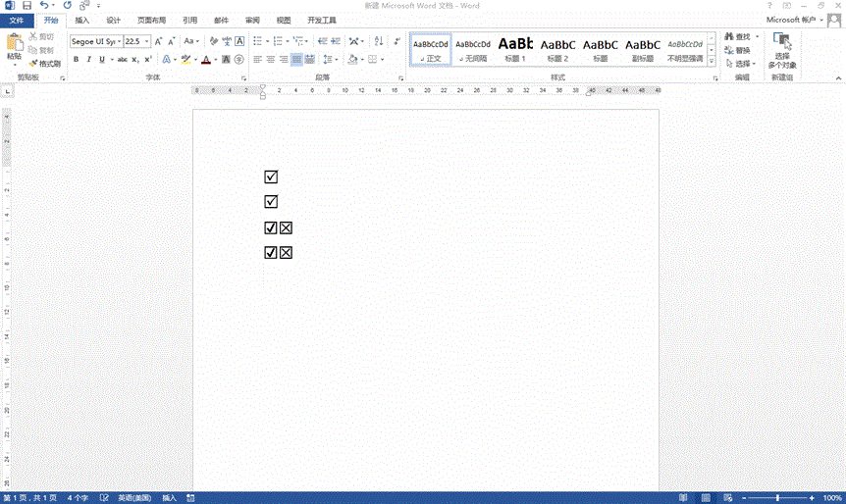The image size is (846, 504).
Task: Click the Format Painter (格式刷) button
Action: pyautogui.click(x=45, y=63)
